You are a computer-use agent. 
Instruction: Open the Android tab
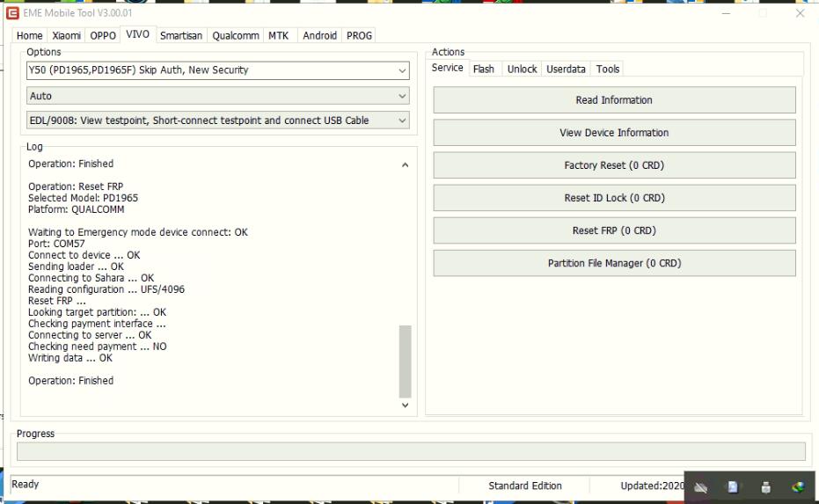(x=319, y=35)
